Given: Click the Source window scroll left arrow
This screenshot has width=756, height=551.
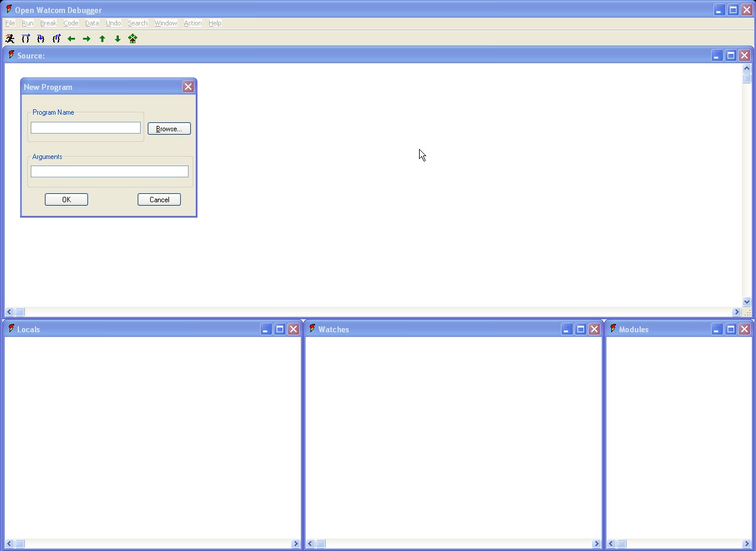Looking at the screenshot, I should [x=9, y=312].
